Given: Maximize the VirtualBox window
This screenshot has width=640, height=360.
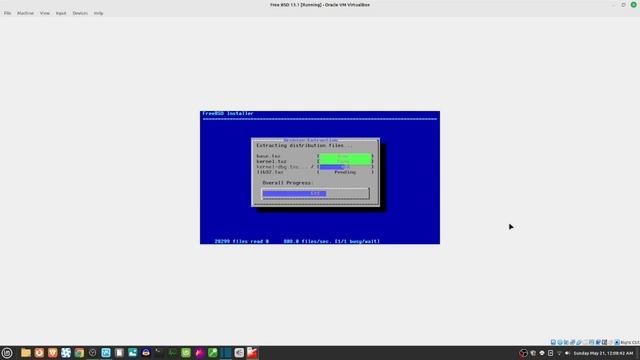Looking at the screenshot, I should (x=623, y=5).
